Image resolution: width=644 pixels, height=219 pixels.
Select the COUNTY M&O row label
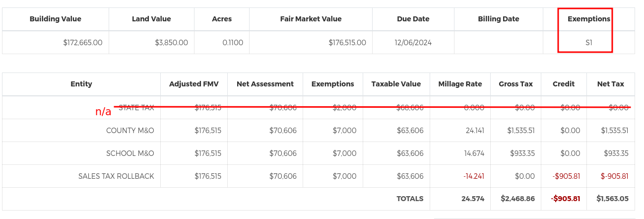click(130, 131)
